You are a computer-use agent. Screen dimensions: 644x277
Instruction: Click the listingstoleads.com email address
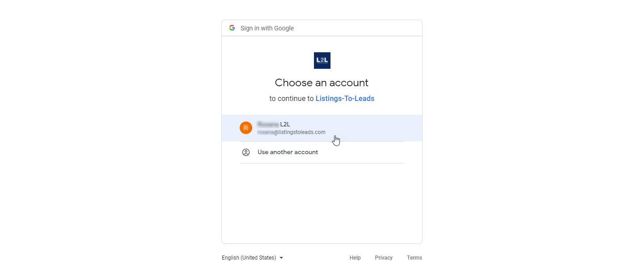291,132
